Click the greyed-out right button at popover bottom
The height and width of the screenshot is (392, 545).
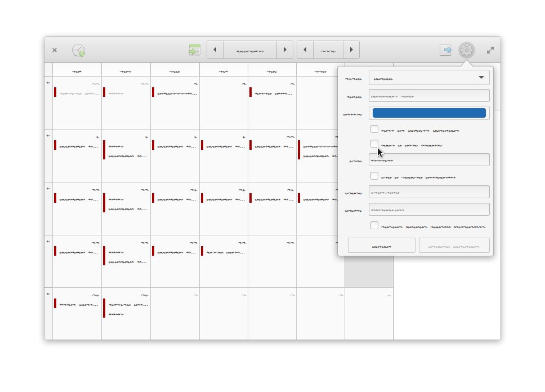click(x=454, y=246)
